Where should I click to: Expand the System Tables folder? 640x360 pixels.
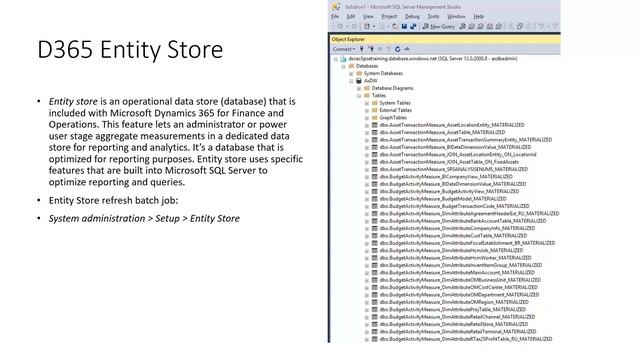click(367, 103)
